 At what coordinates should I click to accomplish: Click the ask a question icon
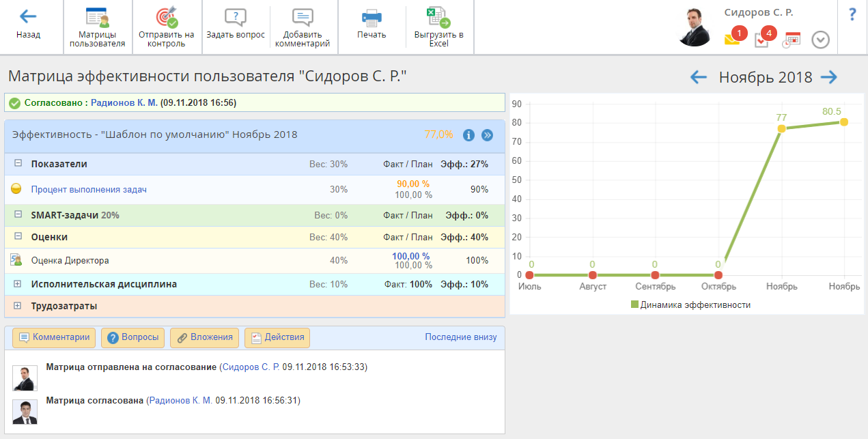coord(235,18)
